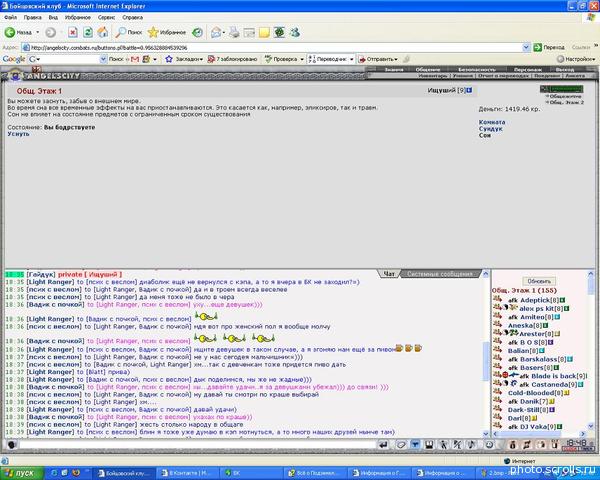Switch to the Системные сообщения tab
Screen dimensions: 600x480
(440, 274)
